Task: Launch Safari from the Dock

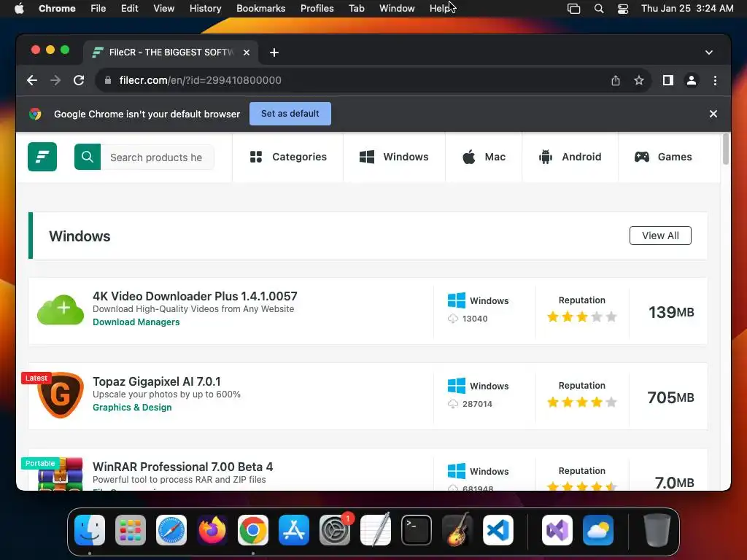Action: [171, 530]
